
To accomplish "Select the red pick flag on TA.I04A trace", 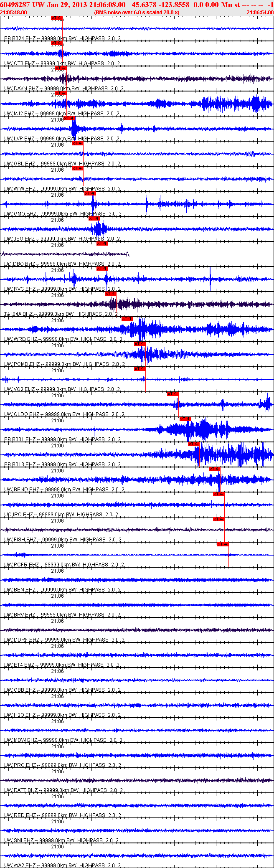I will (111, 294).
